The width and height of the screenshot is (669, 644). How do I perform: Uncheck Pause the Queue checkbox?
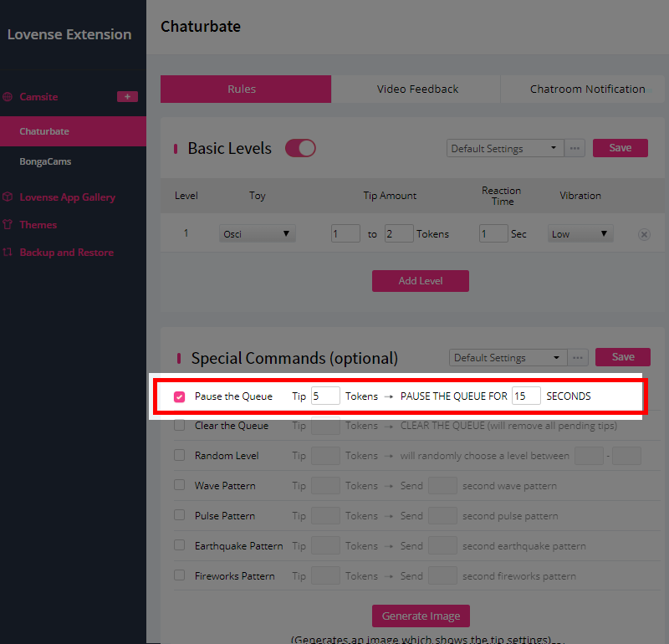point(179,396)
